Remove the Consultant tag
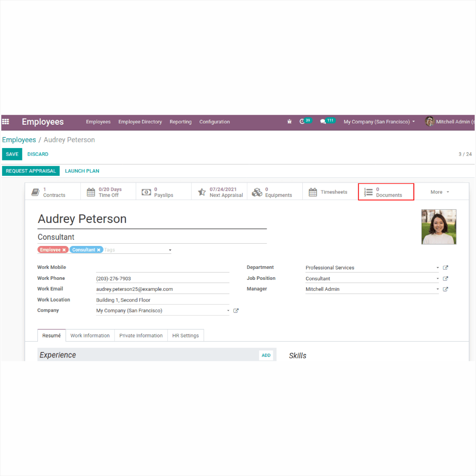The image size is (476, 476). [x=99, y=249]
